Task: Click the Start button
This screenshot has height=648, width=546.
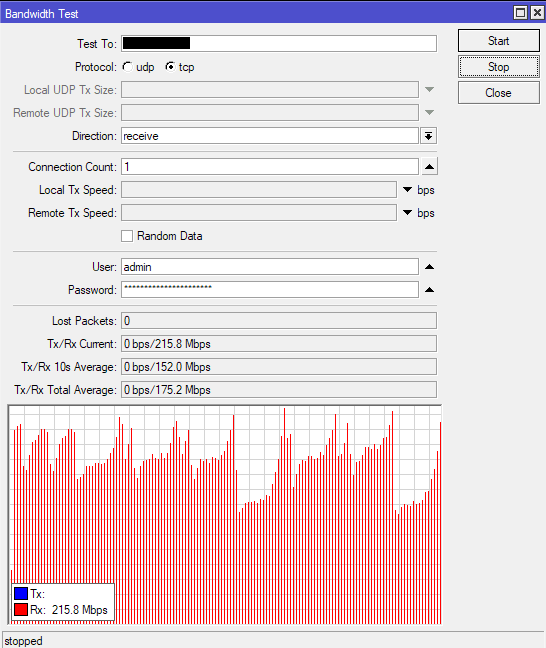Action: (498, 40)
